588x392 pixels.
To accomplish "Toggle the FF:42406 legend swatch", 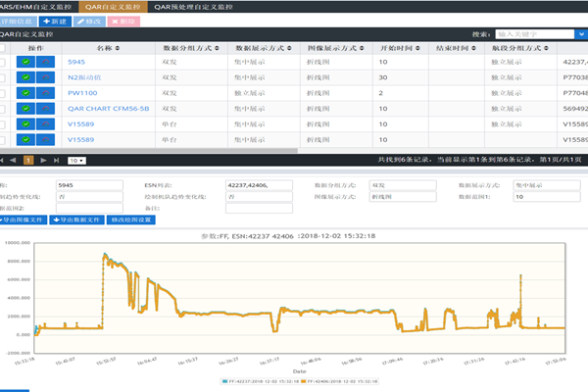I will (304, 381).
